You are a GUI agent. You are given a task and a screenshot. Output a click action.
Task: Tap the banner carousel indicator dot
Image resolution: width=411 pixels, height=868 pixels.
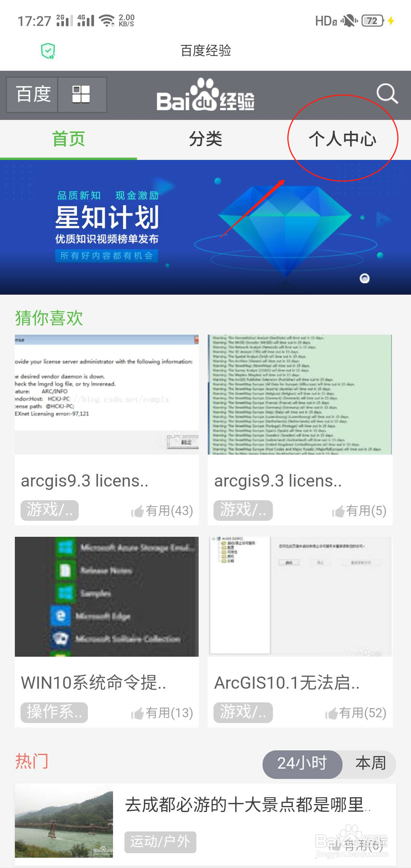pos(365,279)
